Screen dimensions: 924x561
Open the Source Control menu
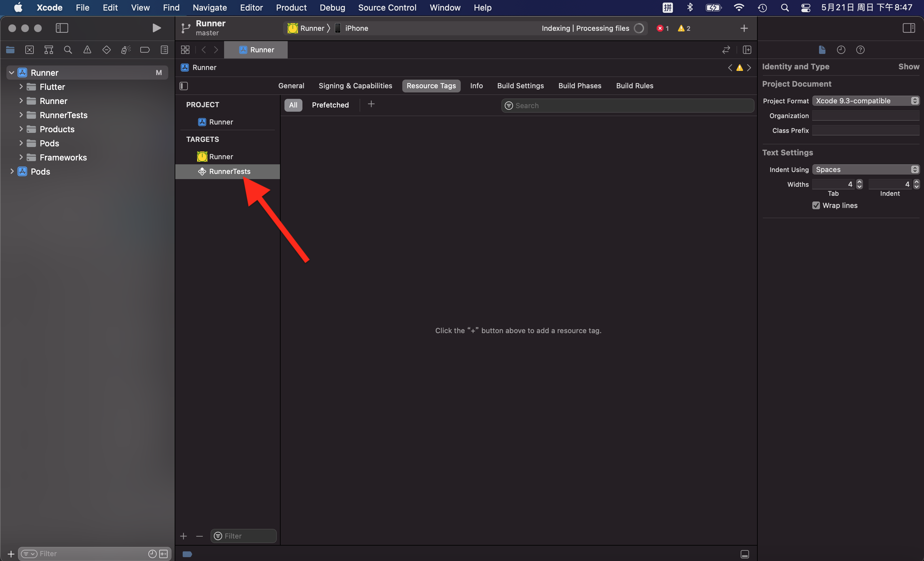(x=387, y=7)
